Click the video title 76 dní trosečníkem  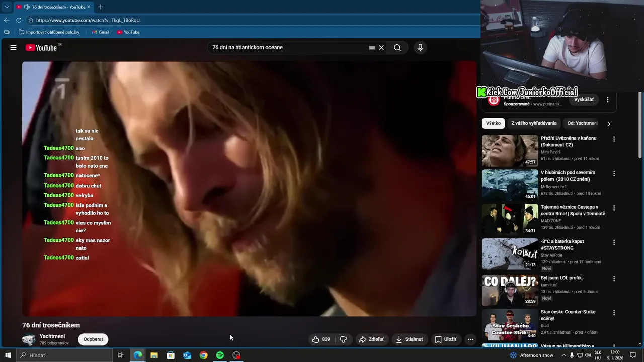point(51,325)
